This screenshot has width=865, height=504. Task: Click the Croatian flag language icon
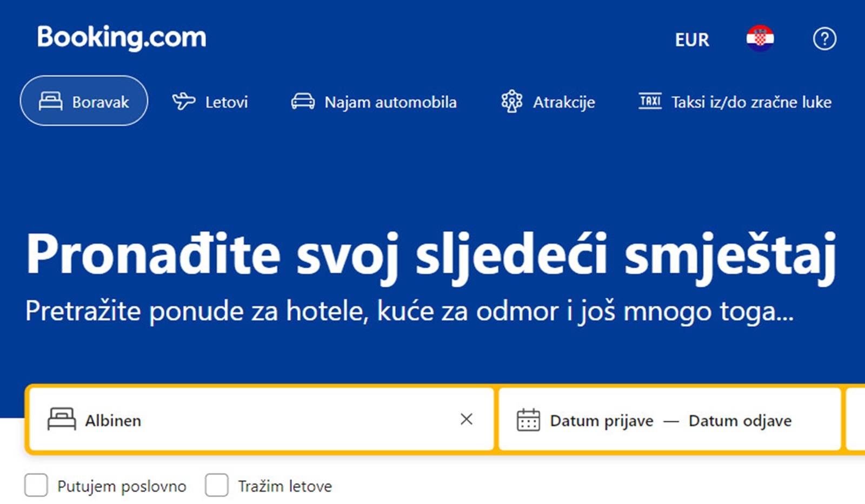760,39
